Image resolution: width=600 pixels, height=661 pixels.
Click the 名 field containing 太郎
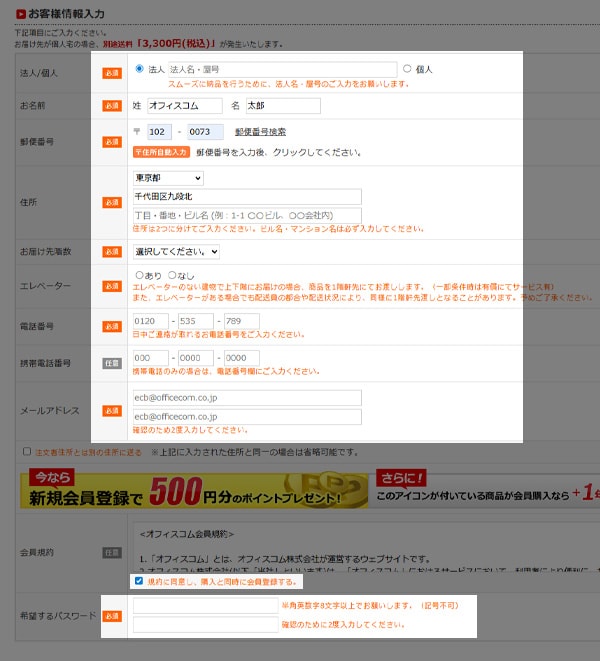pos(283,106)
